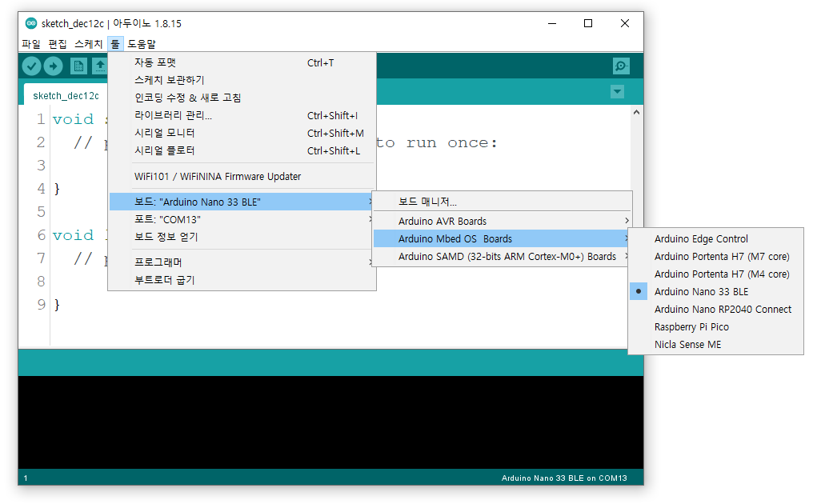Open 라이브러리 관리... menu entry
The image size is (829, 504).
pyautogui.click(x=242, y=115)
